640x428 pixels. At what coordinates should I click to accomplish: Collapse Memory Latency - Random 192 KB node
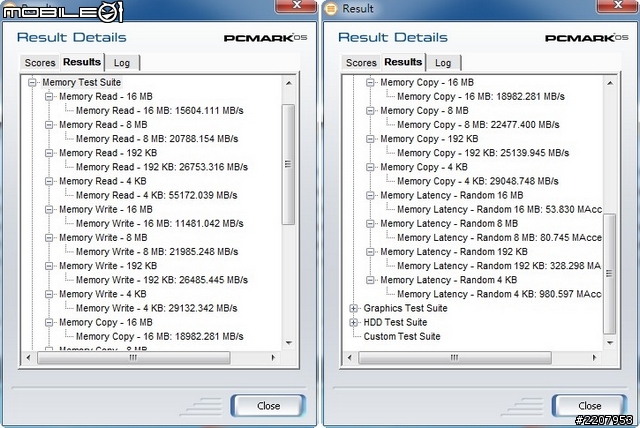coord(370,252)
